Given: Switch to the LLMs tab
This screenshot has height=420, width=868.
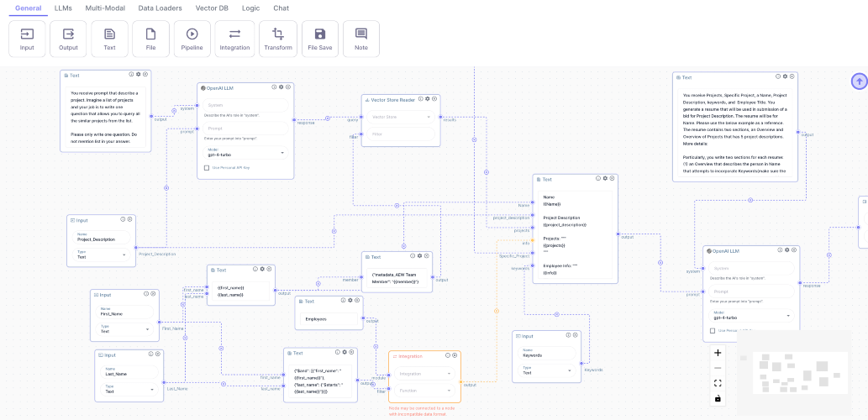Looking at the screenshot, I should 63,8.
